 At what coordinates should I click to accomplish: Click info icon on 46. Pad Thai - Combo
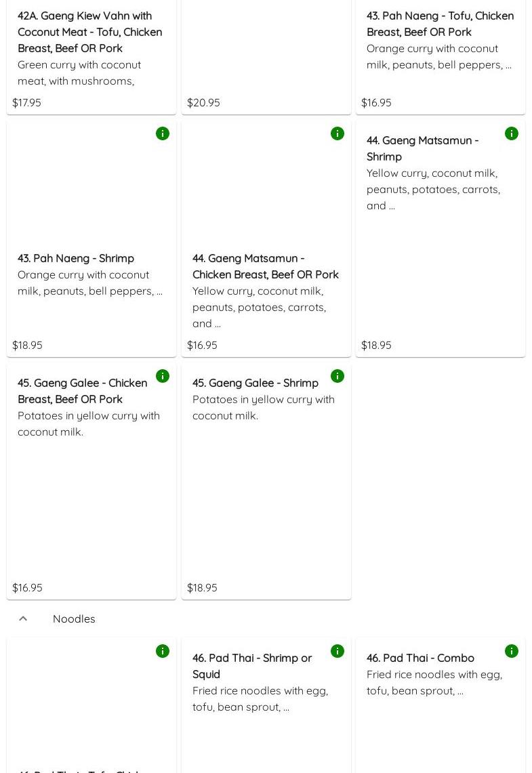[x=512, y=651]
